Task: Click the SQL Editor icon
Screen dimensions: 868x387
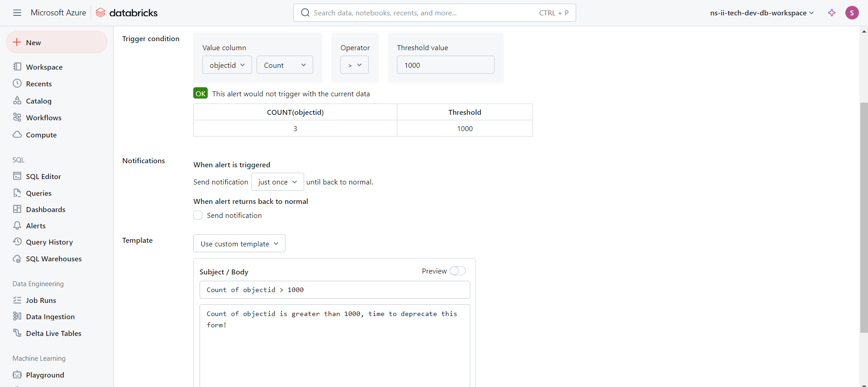Action: click(x=17, y=176)
